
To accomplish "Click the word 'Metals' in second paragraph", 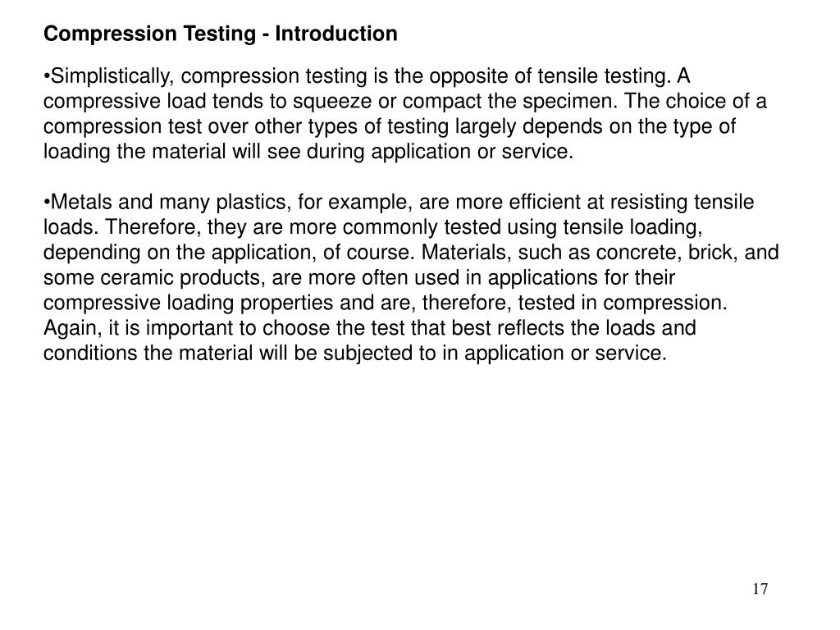I will (x=81, y=202).
